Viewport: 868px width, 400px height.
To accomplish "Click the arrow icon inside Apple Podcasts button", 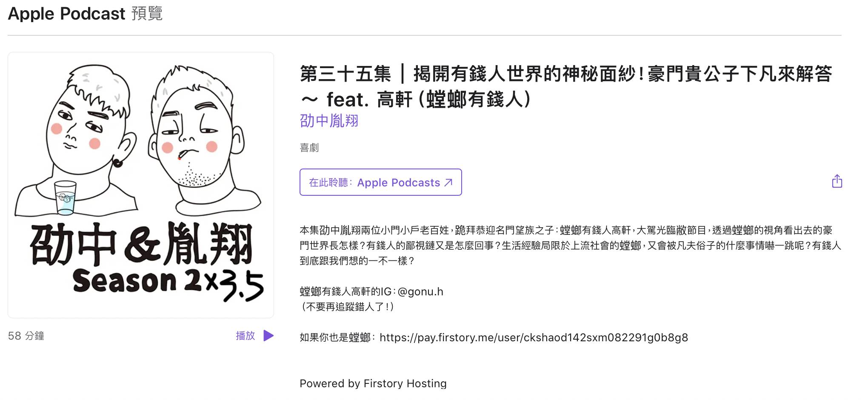I will pyautogui.click(x=448, y=183).
